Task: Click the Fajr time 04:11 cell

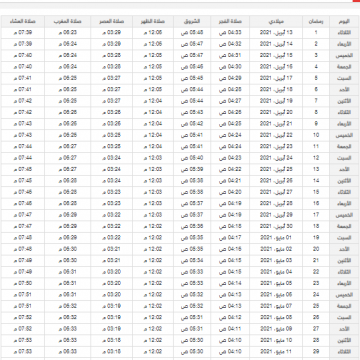Action: [x=230, y=329]
